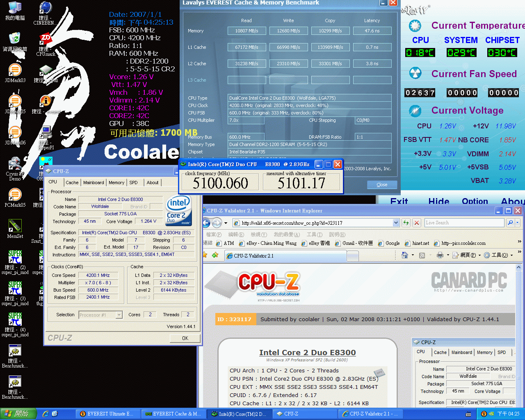Click the Add to Favorites star icon
Image resolution: width=525 pixels, height=420 pixels.
(215, 255)
